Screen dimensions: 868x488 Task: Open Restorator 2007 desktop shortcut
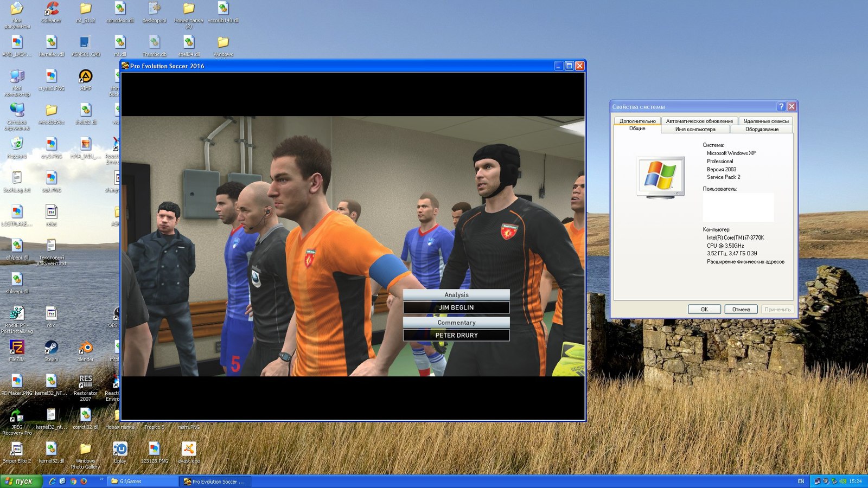point(85,382)
